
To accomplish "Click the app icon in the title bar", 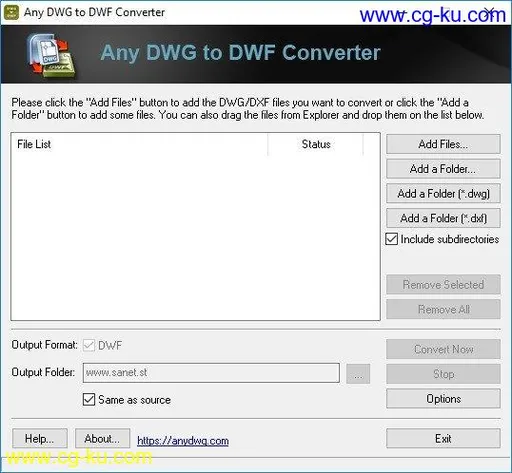I will 11,12.
